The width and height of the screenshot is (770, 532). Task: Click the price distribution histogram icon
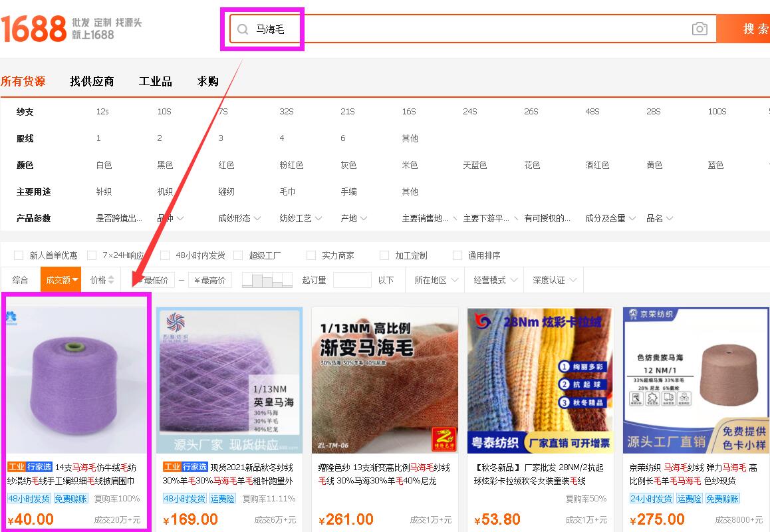click(x=267, y=280)
